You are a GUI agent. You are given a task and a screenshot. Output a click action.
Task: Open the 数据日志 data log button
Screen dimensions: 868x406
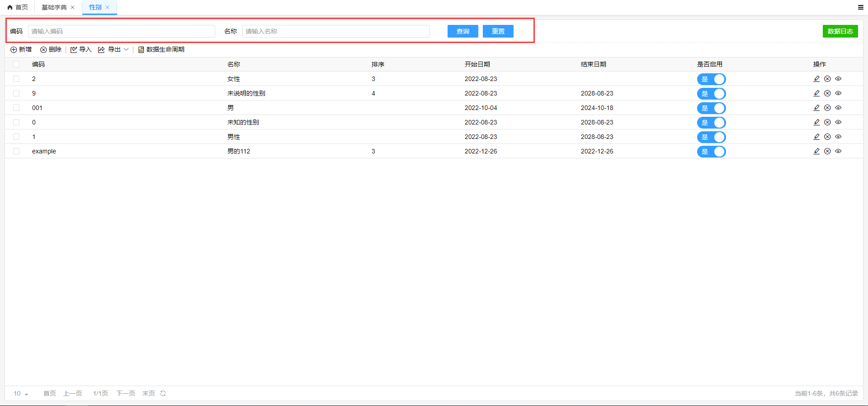pos(840,31)
